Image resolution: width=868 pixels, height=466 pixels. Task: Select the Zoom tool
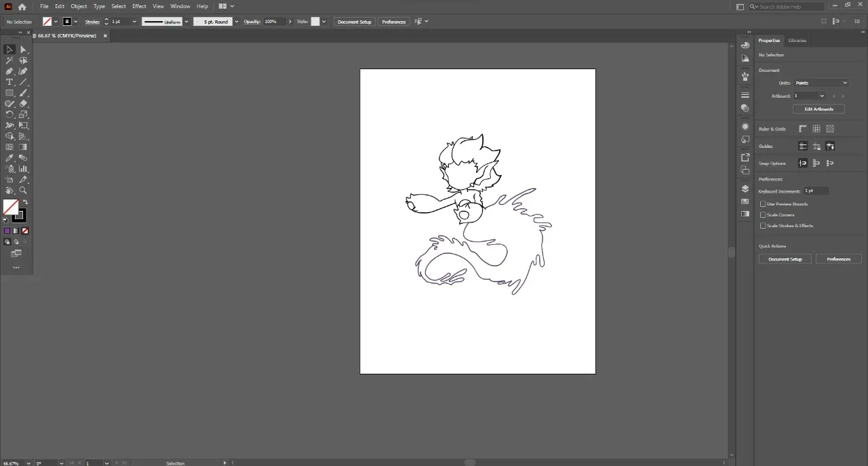click(23, 191)
